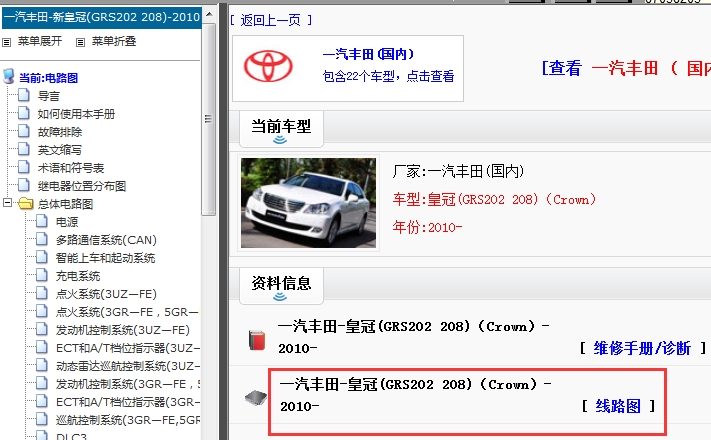Image resolution: width=711 pixels, height=440 pixels.
Task: Click the 当前:电路图 computer icon
Action: click(8, 76)
